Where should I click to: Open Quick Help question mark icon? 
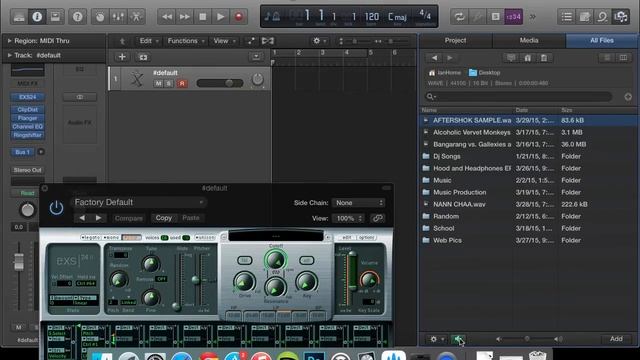coord(78,17)
